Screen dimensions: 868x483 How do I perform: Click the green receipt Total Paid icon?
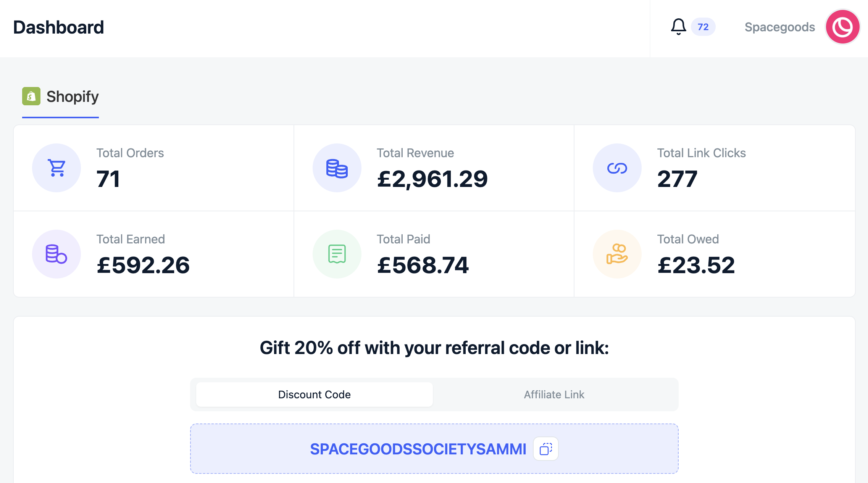tap(337, 254)
